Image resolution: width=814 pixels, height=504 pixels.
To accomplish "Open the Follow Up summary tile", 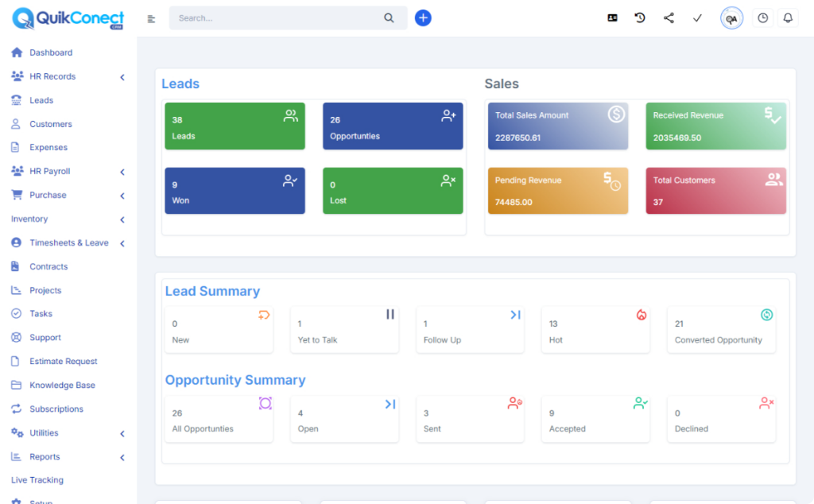I will click(x=470, y=330).
